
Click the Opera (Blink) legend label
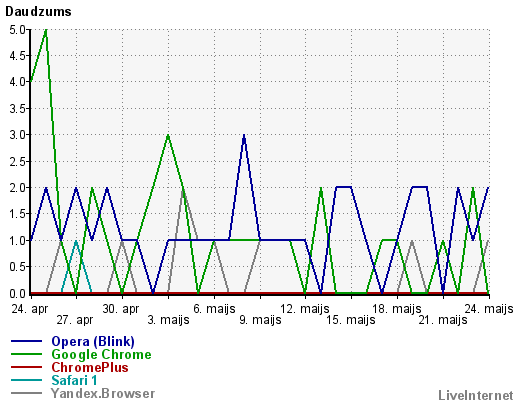pos(93,341)
